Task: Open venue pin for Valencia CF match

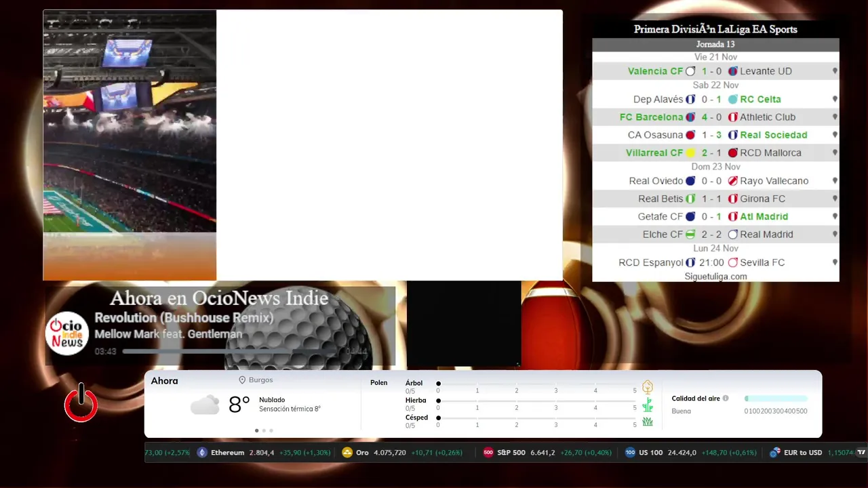Action: coord(835,71)
